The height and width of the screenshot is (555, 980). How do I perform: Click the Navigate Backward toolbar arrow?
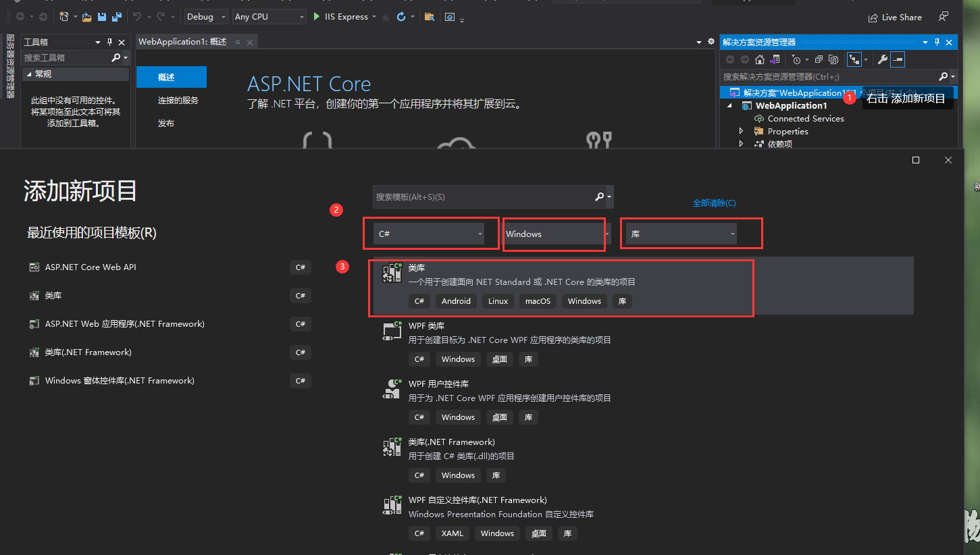pos(20,17)
